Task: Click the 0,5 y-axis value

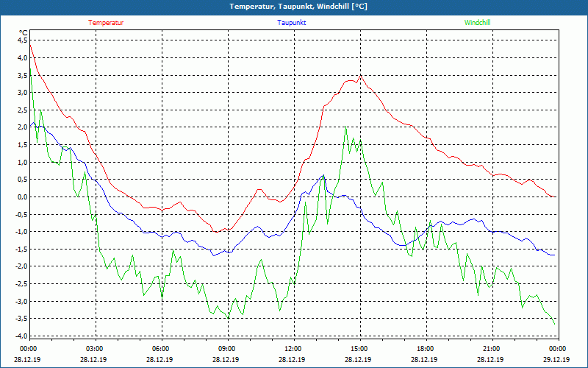Action: click(x=22, y=180)
